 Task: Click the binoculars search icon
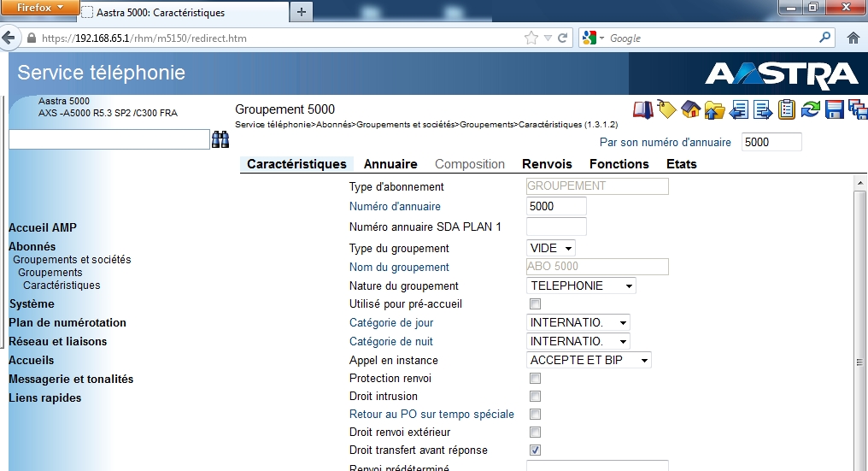click(220, 139)
